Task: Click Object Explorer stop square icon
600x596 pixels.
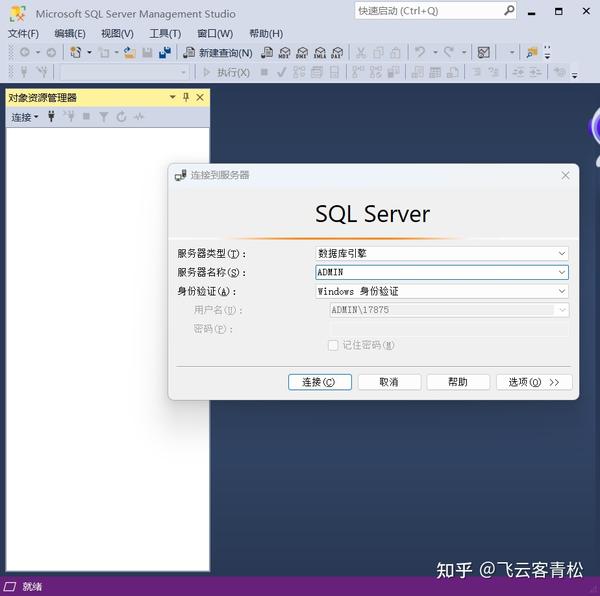Action: [x=86, y=116]
